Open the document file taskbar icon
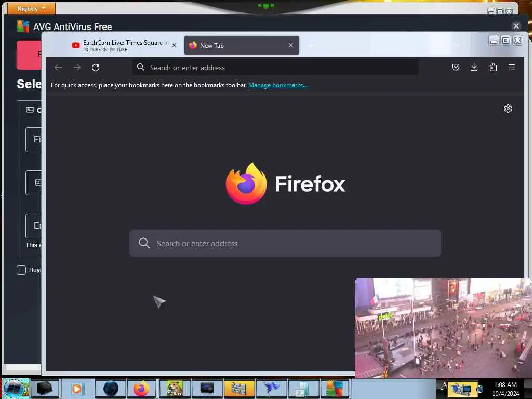Image resolution: width=532 pixels, height=399 pixels. [303, 389]
